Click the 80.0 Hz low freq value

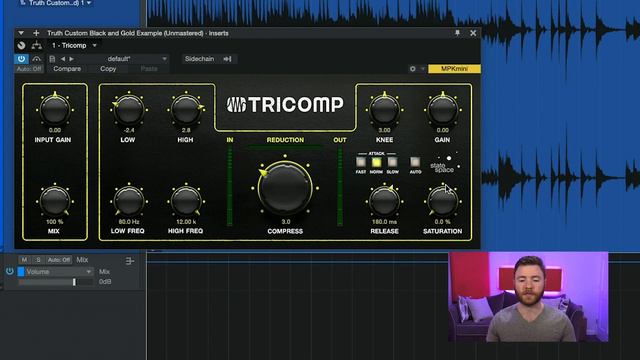pos(129,222)
